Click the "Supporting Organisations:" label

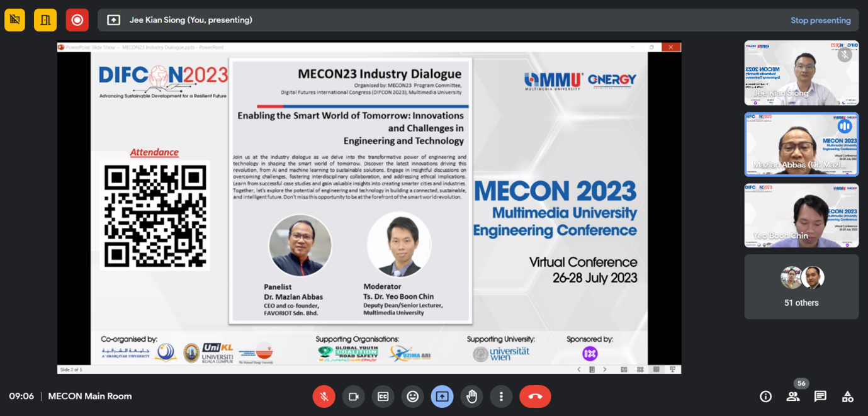click(358, 339)
